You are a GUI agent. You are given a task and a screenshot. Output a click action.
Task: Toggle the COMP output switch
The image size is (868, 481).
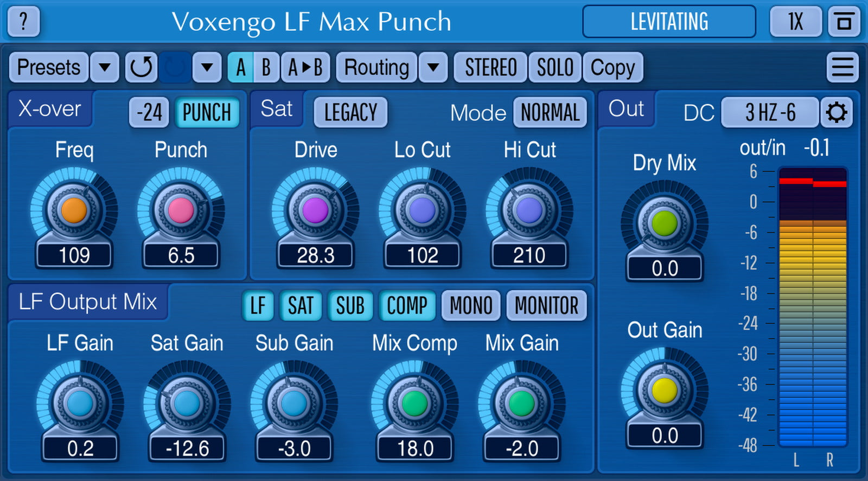click(x=407, y=305)
